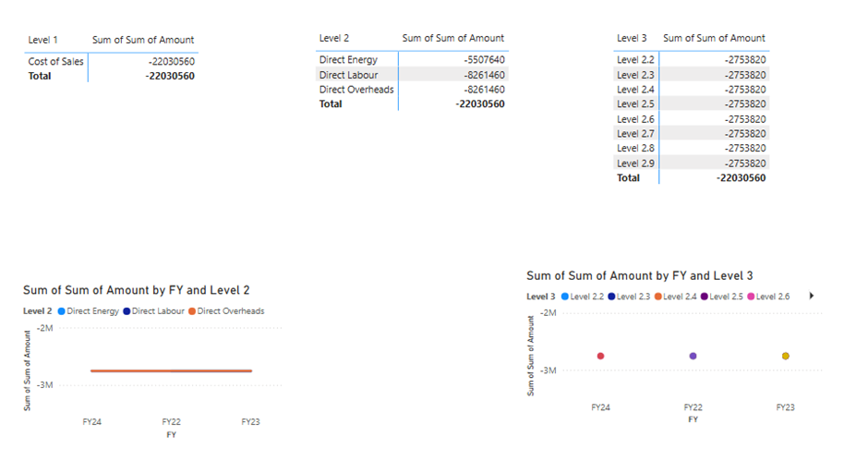
Task: Select the Direct Energy table row
Action: 412,60
